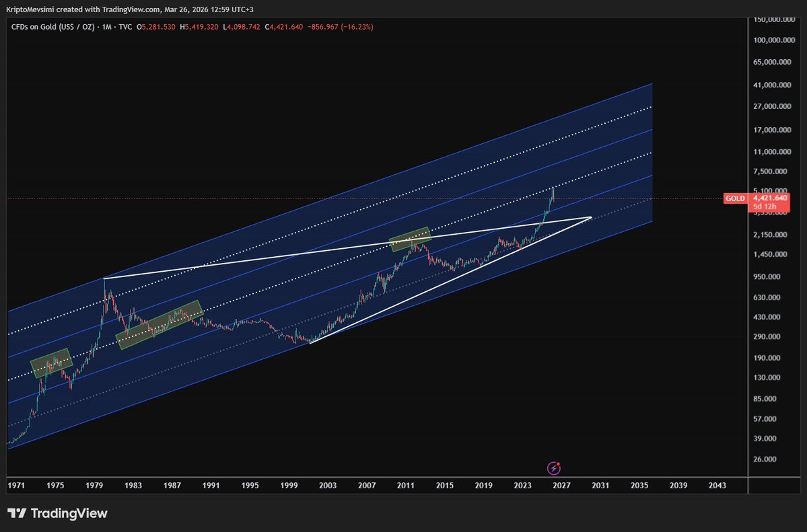Screen dimensions: 807x532
Task: Select the green box near 1975 price action
Action: pyautogui.click(x=51, y=363)
